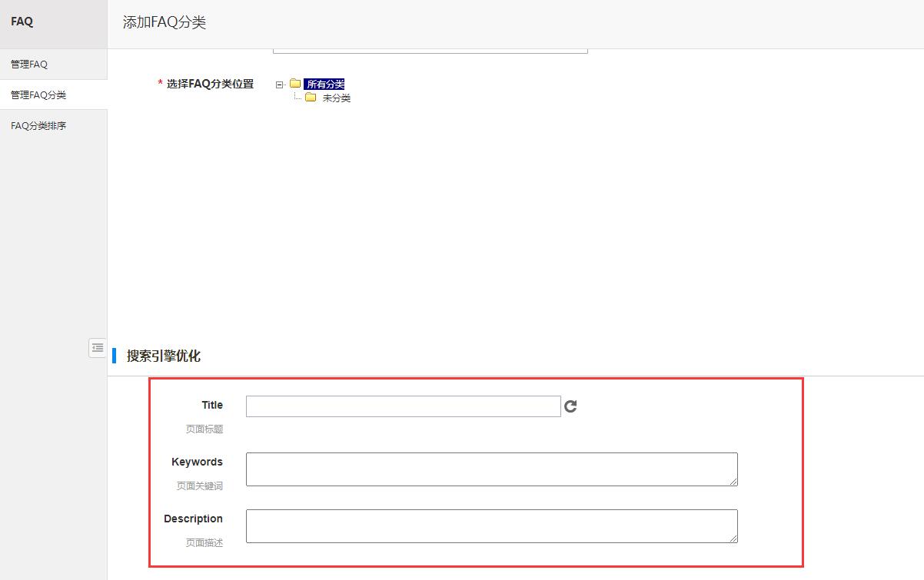Image resolution: width=924 pixels, height=580 pixels.
Task: Click the folder icon for 所有分类
Action: (x=295, y=84)
